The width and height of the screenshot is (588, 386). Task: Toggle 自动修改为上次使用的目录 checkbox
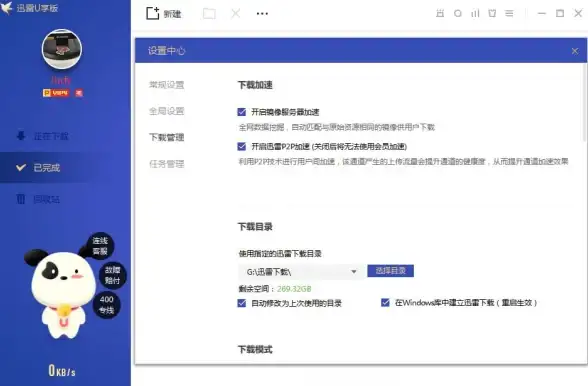click(242, 303)
